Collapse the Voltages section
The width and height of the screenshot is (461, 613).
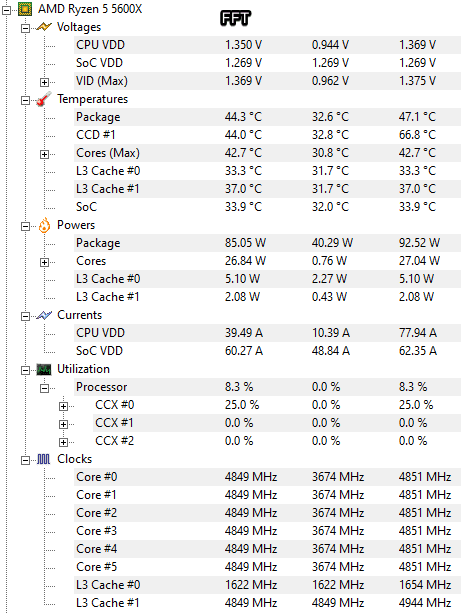click(x=25, y=28)
